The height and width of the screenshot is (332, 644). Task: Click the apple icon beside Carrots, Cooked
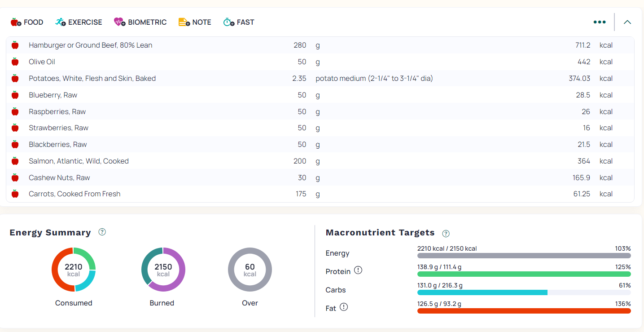(x=15, y=194)
